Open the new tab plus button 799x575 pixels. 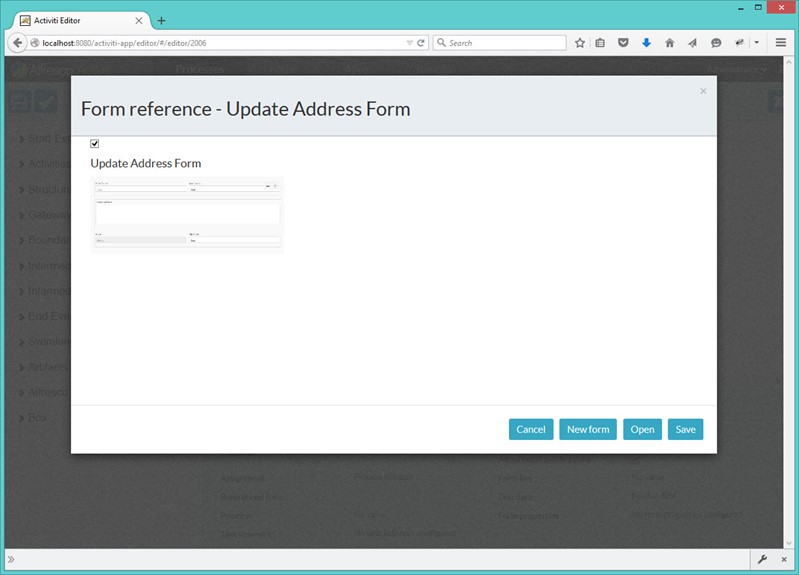162,20
